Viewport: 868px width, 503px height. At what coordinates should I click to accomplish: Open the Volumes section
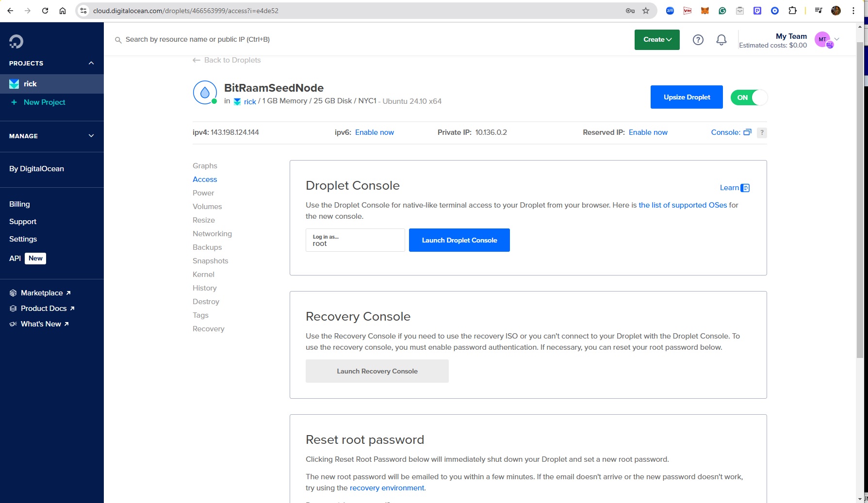(207, 207)
